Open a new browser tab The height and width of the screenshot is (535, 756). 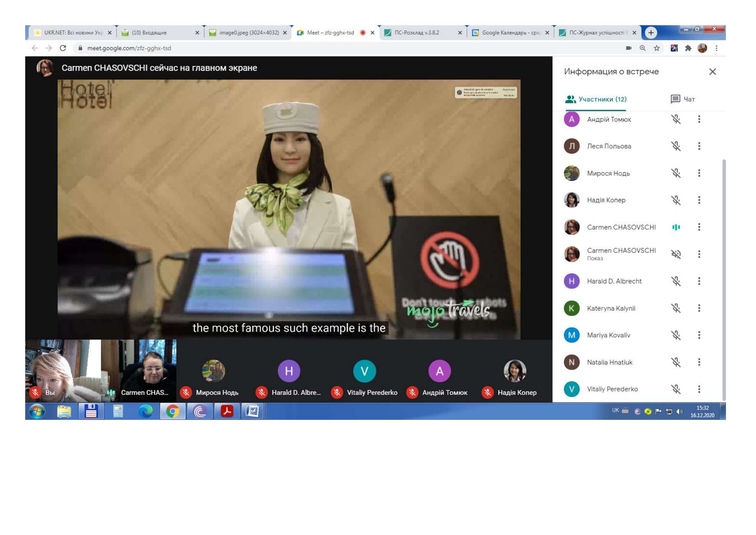click(651, 33)
